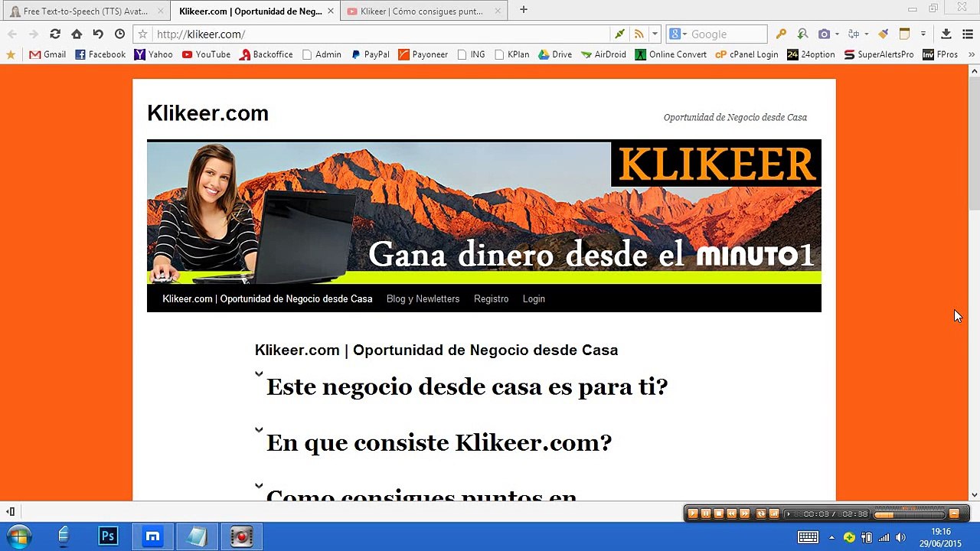Image resolution: width=980 pixels, height=551 pixels.
Task: Open the Gmail bookmark
Action: pos(47,54)
